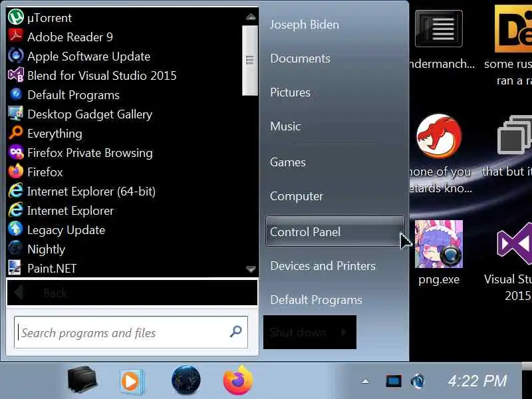Focus the Search programs and files box
The image size is (532, 399).
[131, 332]
